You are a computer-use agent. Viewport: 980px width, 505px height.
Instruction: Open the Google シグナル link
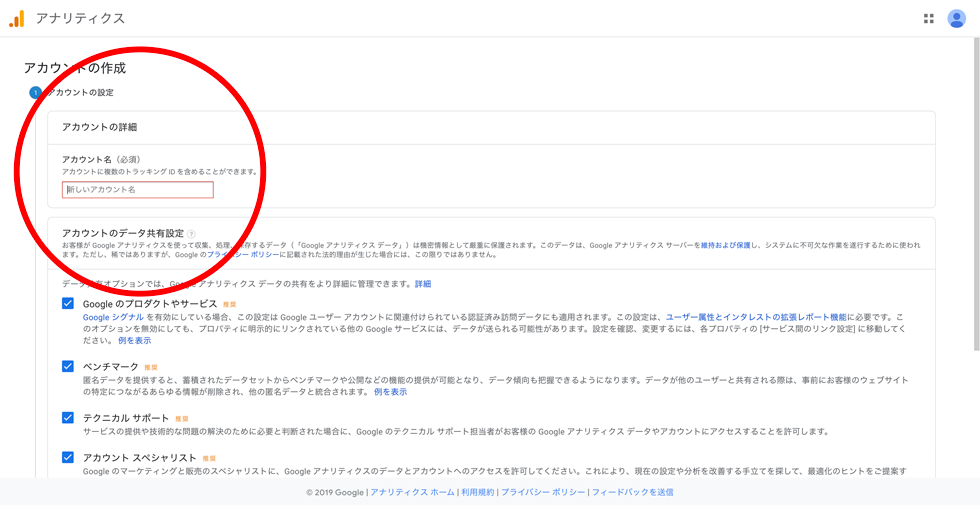(x=113, y=317)
